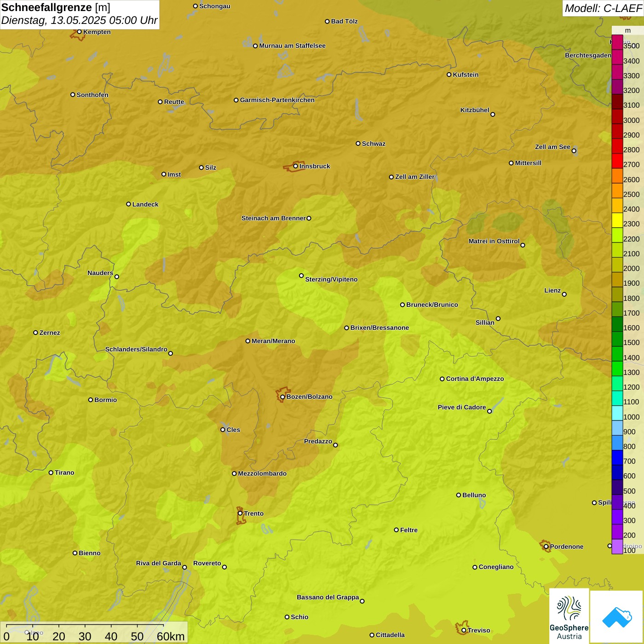644x644 pixels.
Task: Click the Brixen/Bressanone label
Action: (379, 328)
